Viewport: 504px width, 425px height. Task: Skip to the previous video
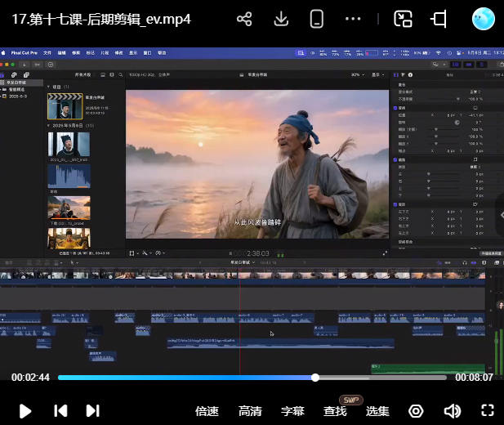tap(60, 411)
